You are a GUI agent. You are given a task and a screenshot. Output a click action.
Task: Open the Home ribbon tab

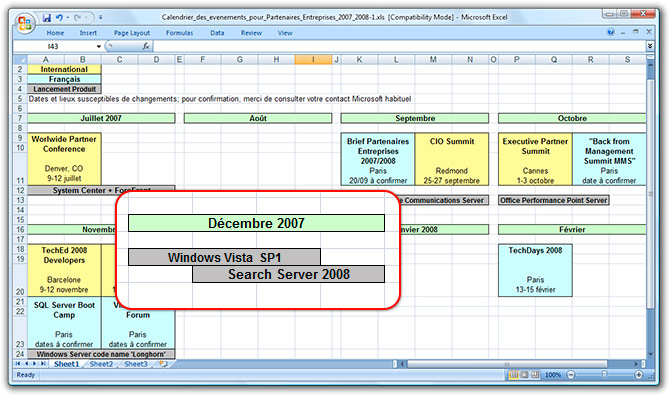55,33
